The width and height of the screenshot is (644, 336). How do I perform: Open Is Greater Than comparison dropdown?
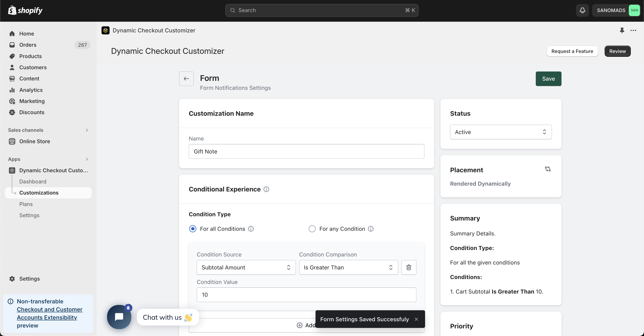348,267
